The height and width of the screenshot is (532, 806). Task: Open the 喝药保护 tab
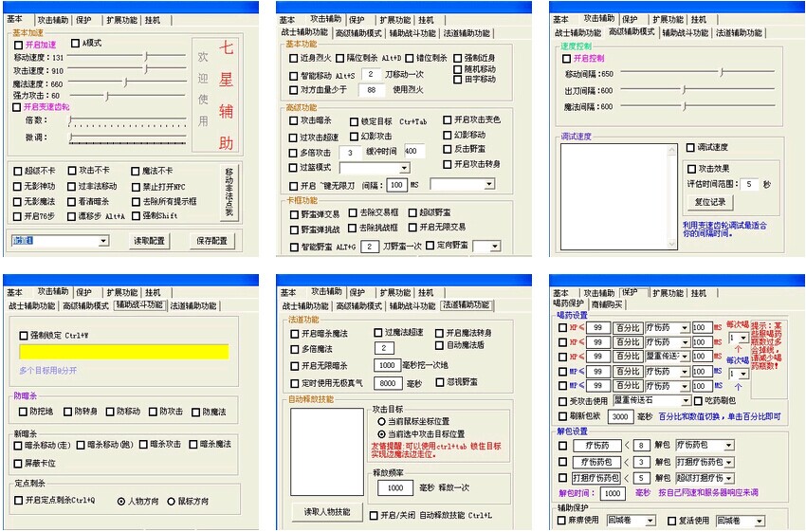point(569,303)
